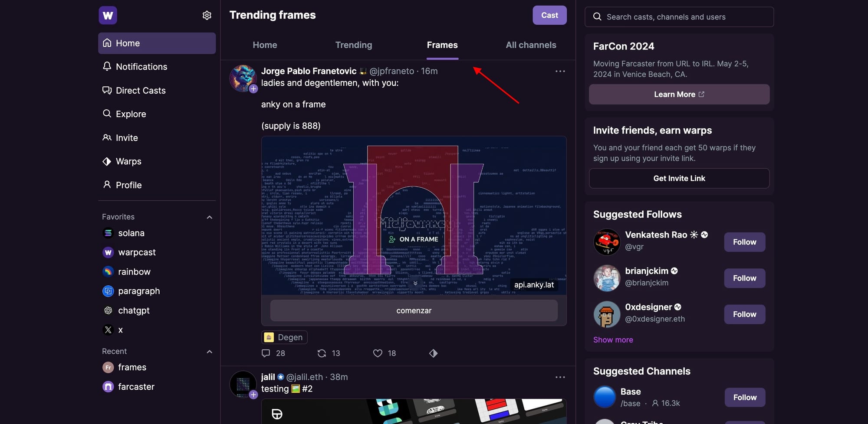Screen dimensions: 868x424
Task: Click the FarCon 2024 Learn More button
Action: (x=679, y=95)
